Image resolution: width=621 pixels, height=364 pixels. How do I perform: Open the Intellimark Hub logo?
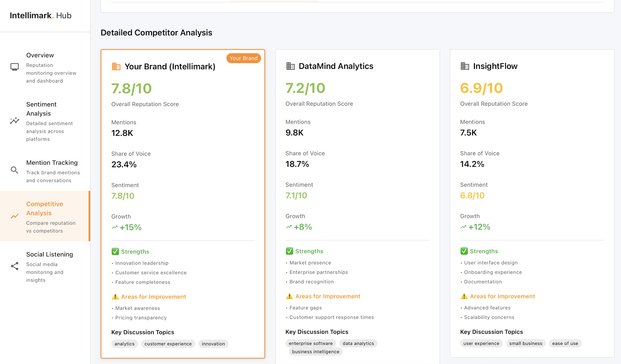tap(41, 15)
